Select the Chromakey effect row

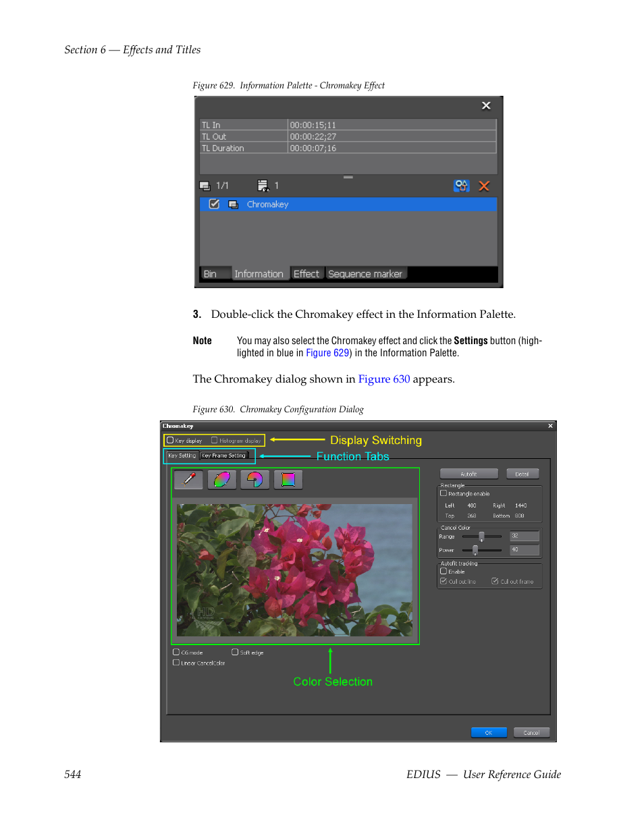[x=348, y=204]
